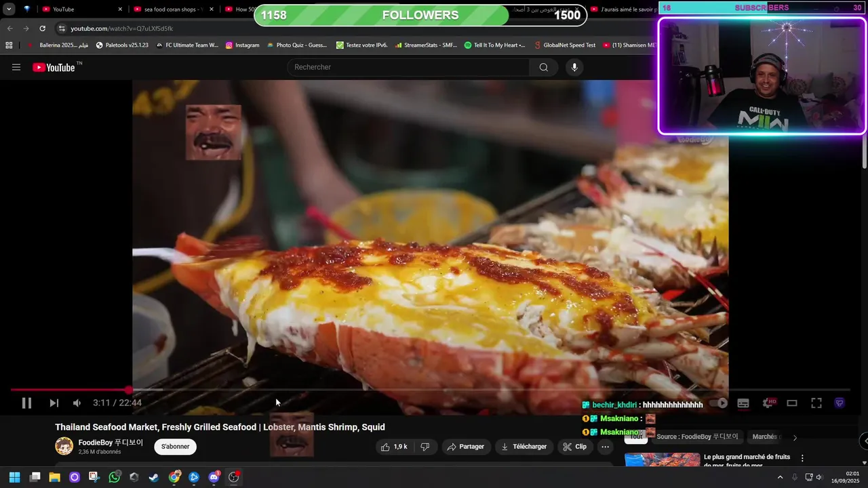Pause the video playback
Screen dimensions: 868x488
26,403
